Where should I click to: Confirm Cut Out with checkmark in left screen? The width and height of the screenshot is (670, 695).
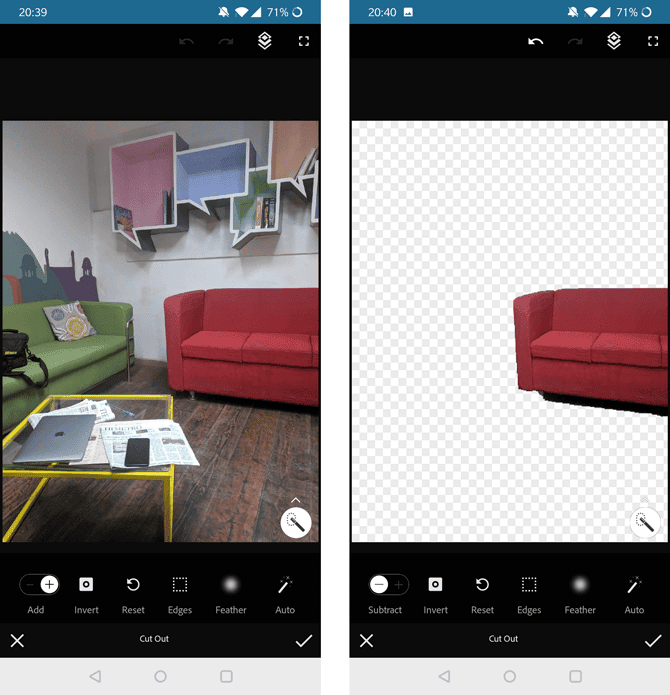pos(304,640)
